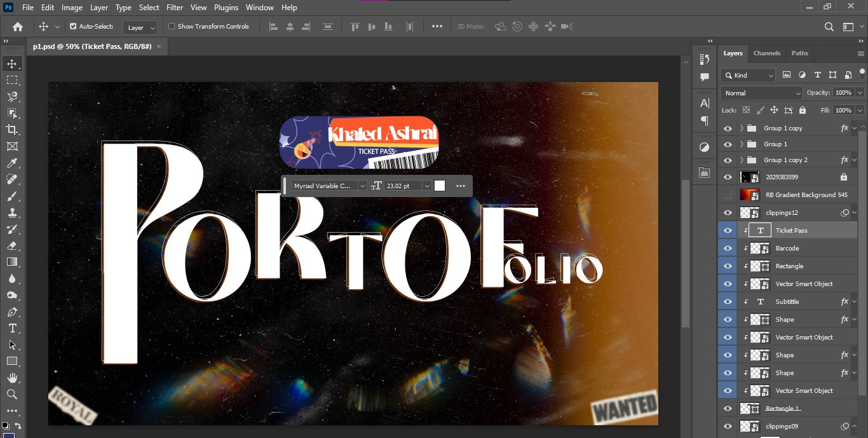This screenshot has width=868, height=438.
Task: Select the Subtitle text layer
Action: [x=787, y=302]
